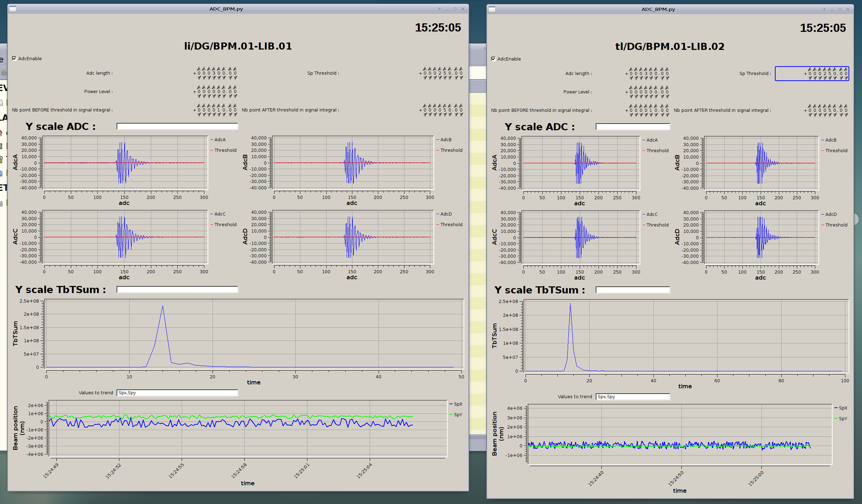
Task: Click down arrow below the 5 in LIB.02 Sp Threshold
Action: pos(830,78)
